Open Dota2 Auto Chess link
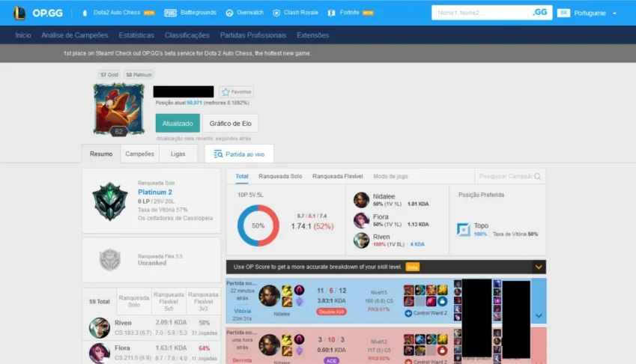636x364 pixels. [x=118, y=13]
